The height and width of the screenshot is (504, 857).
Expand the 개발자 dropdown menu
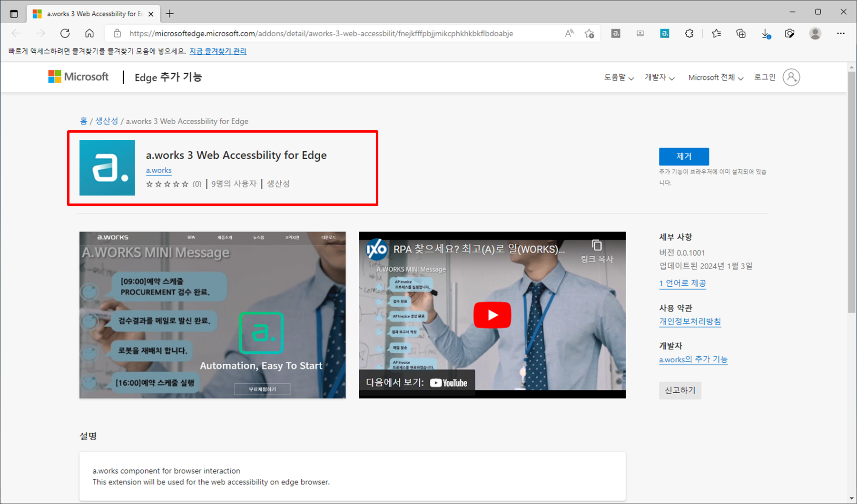(x=660, y=78)
